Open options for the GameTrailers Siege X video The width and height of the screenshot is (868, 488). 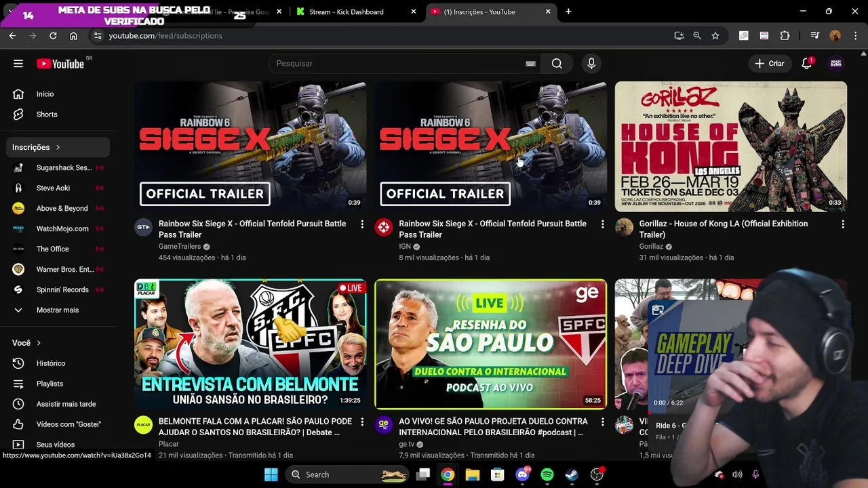pos(362,224)
